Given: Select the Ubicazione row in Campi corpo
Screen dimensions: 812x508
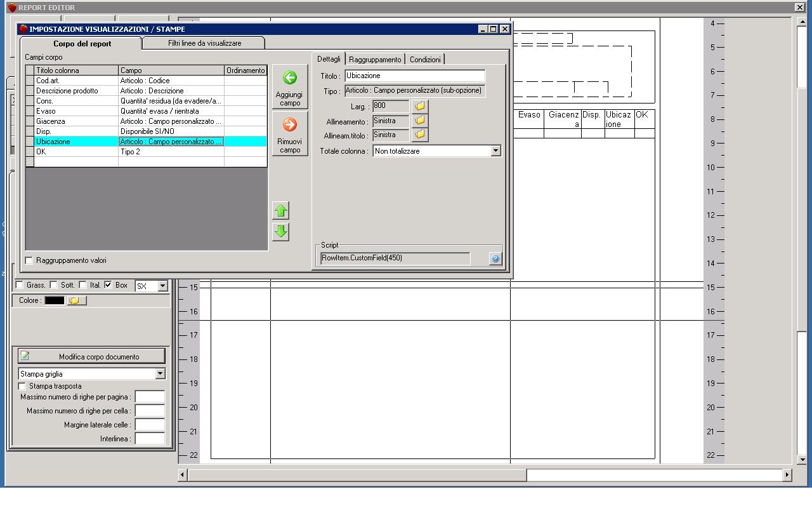Looking at the screenshot, I should 146,142.
